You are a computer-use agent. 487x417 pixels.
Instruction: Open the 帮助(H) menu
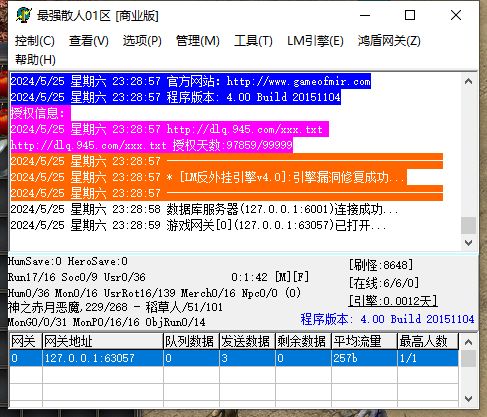35,60
